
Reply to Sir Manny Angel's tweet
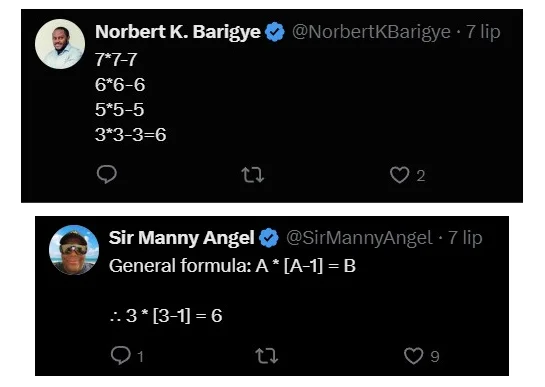pyautogui.click(x=121, y=356)
